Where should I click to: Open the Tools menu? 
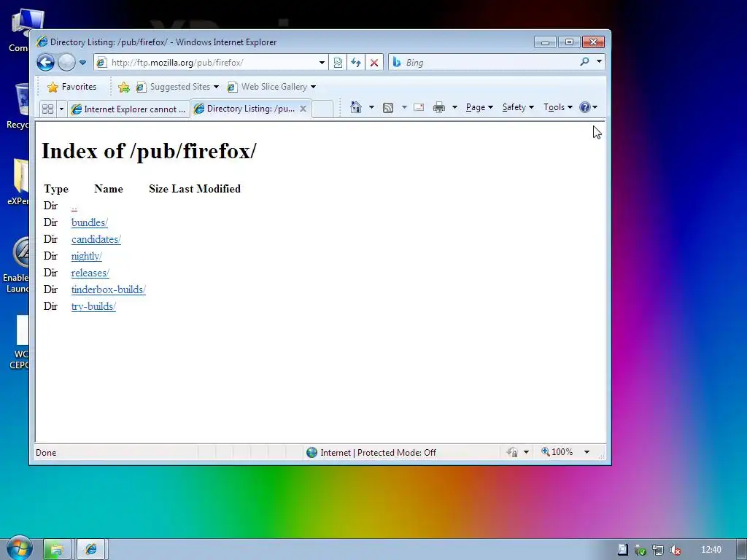[x=558, y=107]
